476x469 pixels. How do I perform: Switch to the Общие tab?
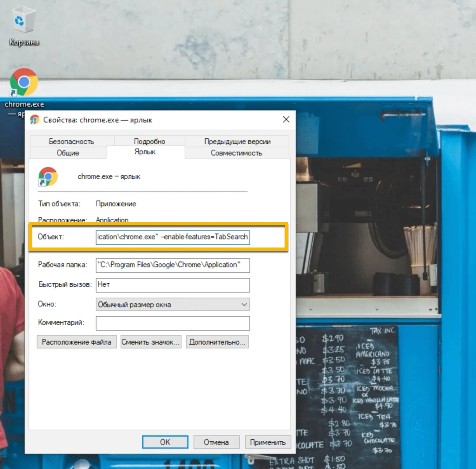pyautogui.click(x=67, y=153)
